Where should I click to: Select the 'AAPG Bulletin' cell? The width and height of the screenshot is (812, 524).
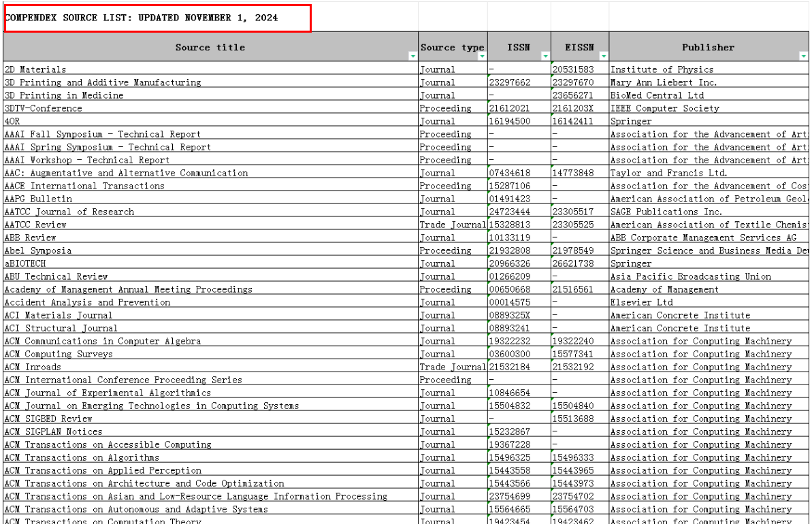click(x=211, y=198)
